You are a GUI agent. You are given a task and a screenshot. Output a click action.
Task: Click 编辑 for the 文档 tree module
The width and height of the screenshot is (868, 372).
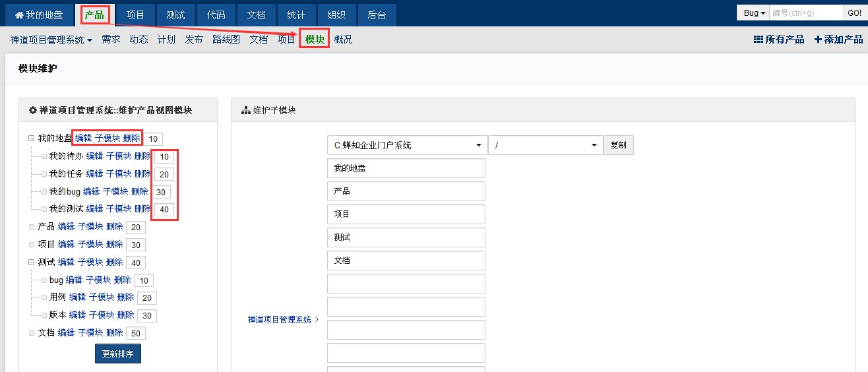point(66,332)
